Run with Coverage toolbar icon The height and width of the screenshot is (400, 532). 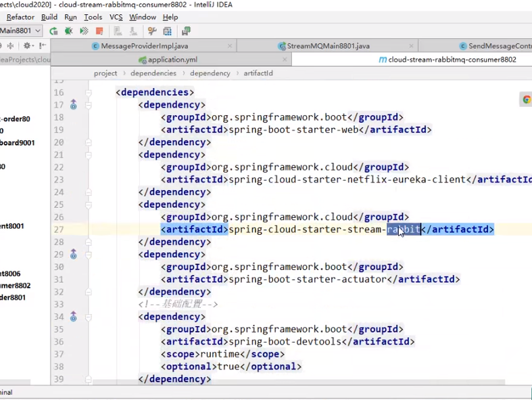click(84, 31)
